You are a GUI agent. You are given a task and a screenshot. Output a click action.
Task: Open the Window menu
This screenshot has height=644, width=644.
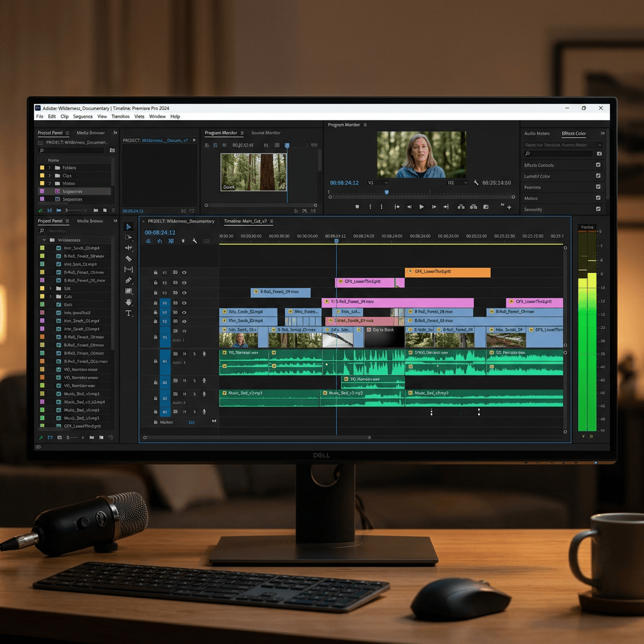click(x=157, y=116)
